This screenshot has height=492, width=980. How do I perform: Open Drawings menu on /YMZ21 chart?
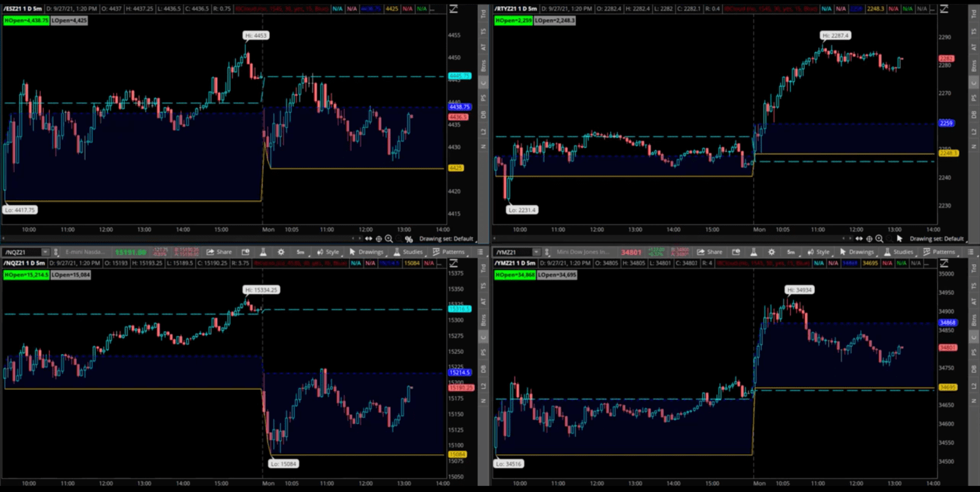point(857,252)
